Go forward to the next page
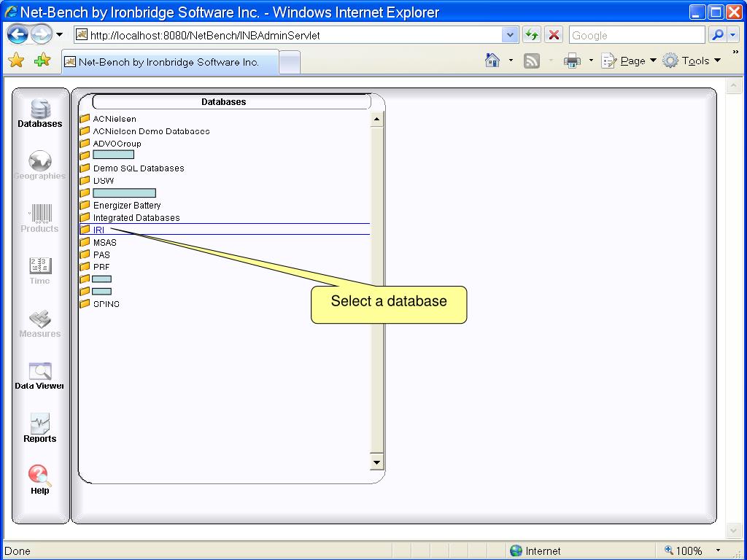This screenshot has width=747, height=560. (42, 35)
